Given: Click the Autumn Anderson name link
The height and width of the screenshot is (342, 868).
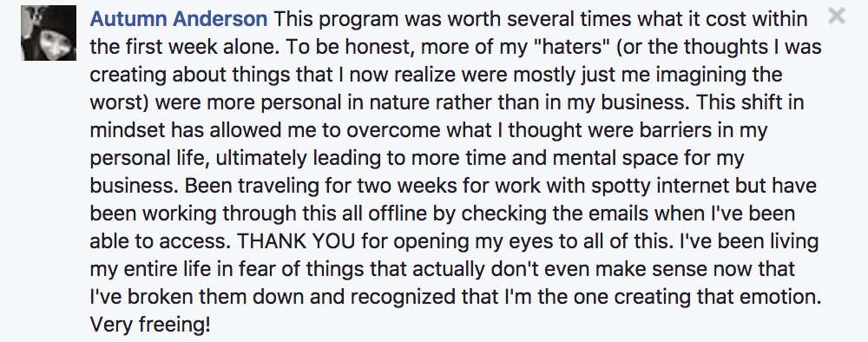Looking at the screenshot, I should (178, 19).
